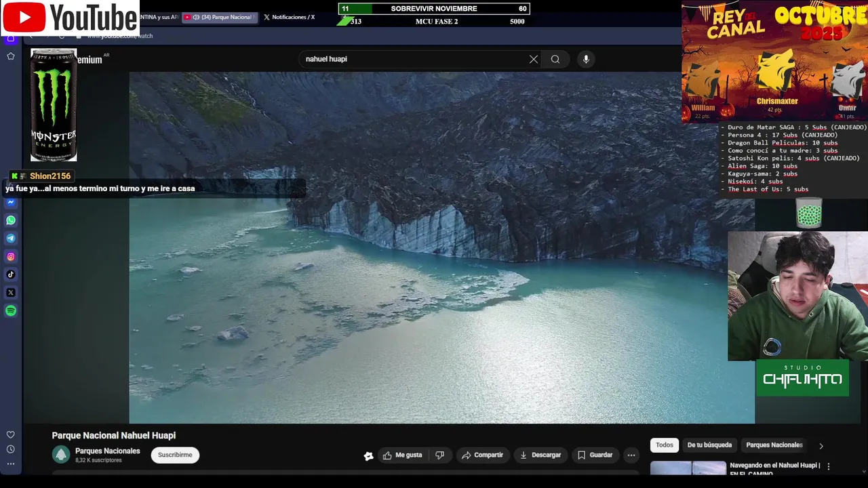Open TikTok in the browser sidebar
This screenshot has height=488, width=868.
tap(11, 274)
